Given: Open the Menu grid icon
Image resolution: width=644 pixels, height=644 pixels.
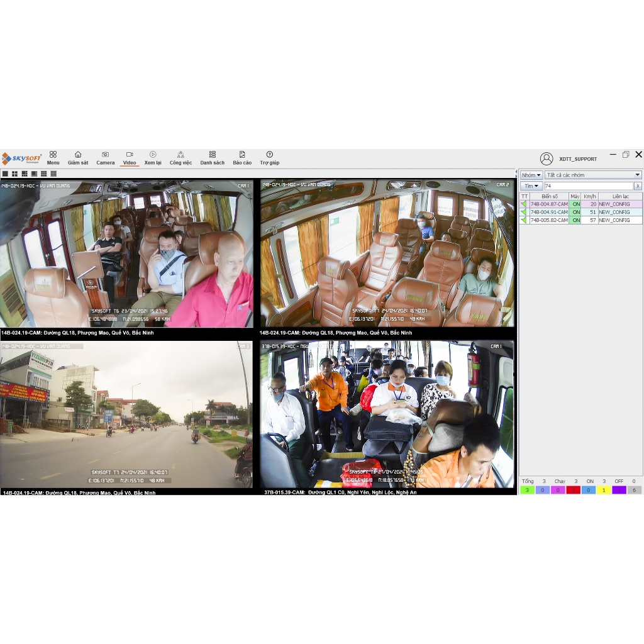Looking at the screenshot, I should [x=53, y=157].
